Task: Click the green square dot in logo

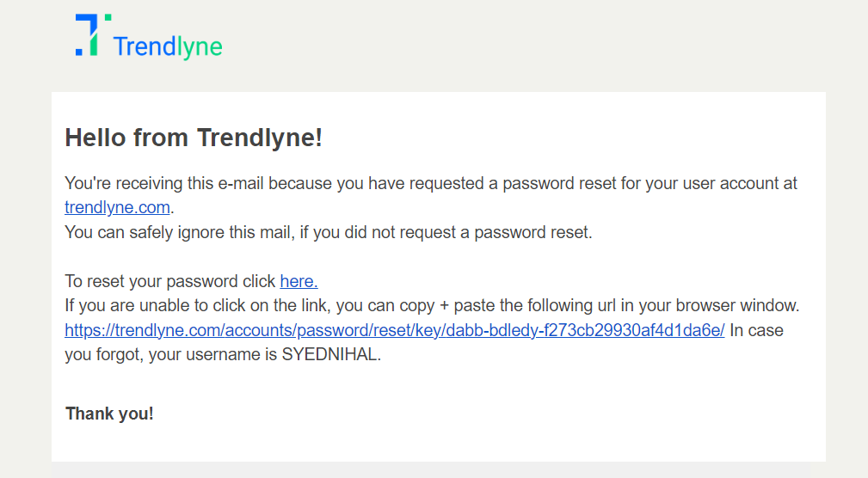Action: (108, 17)
